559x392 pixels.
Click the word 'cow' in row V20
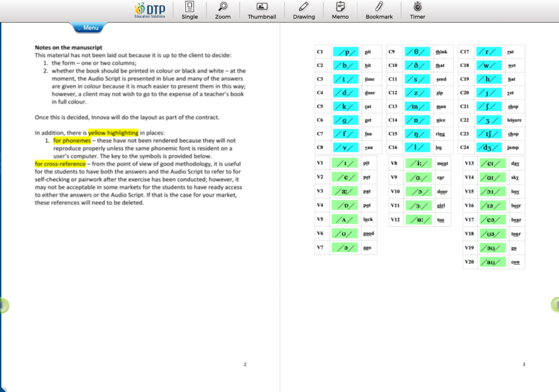(x=515, y=262)
